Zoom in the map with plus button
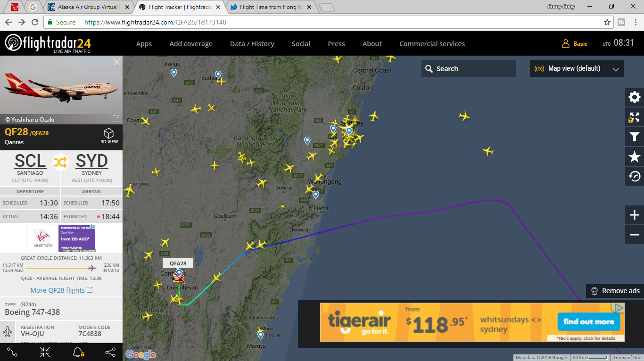This screenshot has width=644, height=361. (635, 215)
